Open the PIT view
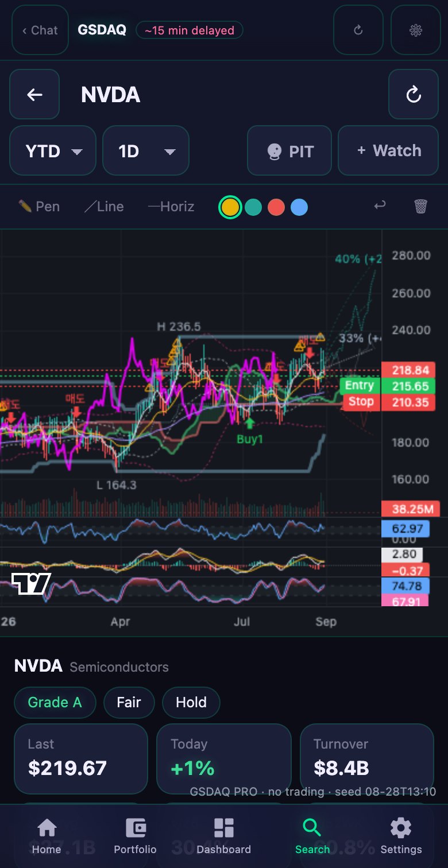448x868 pixels. click(289, 151)
